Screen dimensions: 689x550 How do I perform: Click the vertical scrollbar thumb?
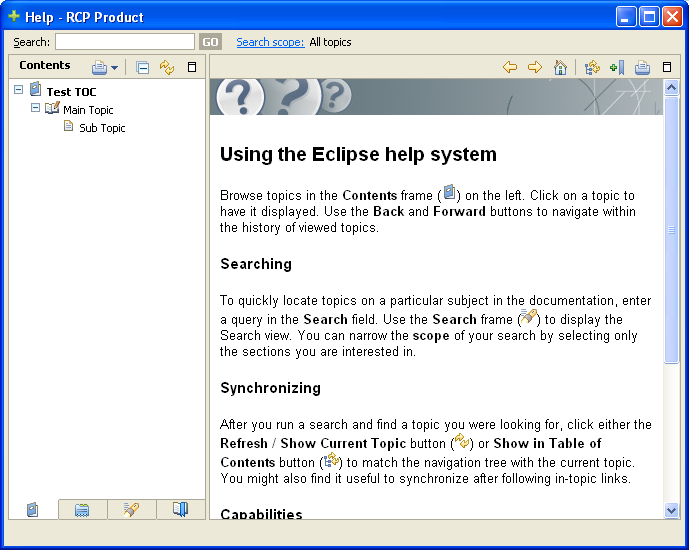pyautogui.click(x=671, y=230)
